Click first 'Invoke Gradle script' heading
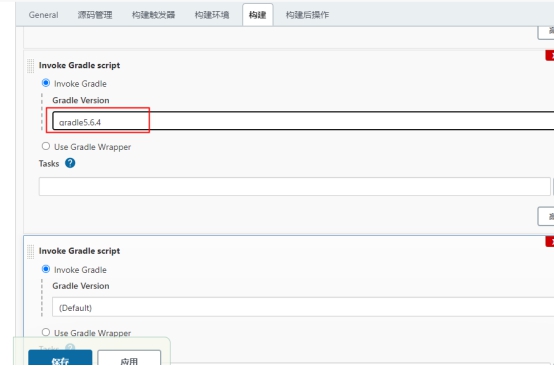 [79, 65]
